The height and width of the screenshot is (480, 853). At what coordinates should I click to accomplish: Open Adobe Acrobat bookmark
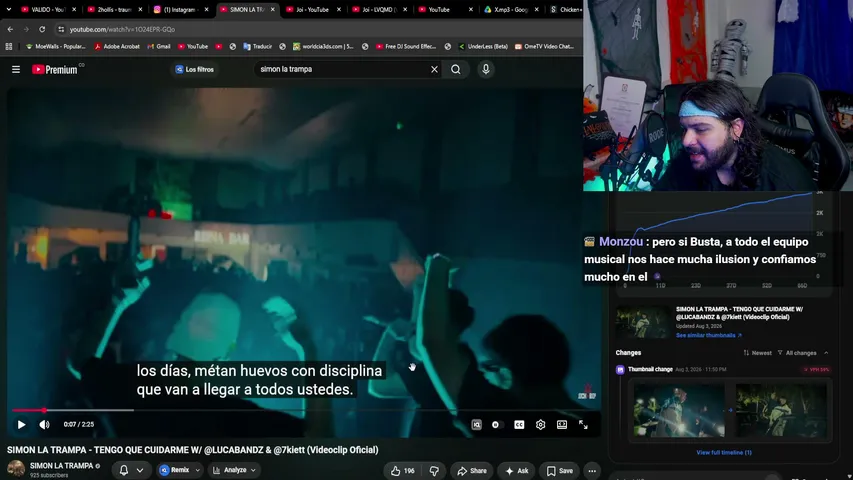point(117,47)
